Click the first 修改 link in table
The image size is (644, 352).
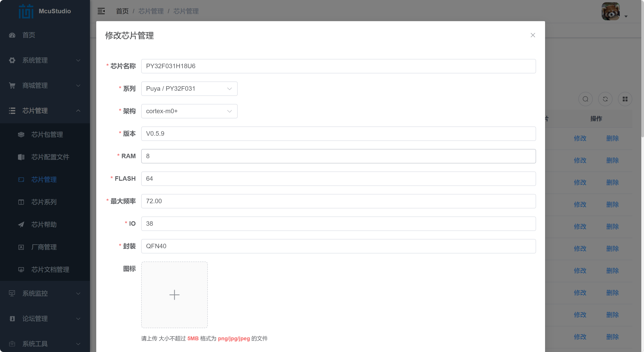580,138
